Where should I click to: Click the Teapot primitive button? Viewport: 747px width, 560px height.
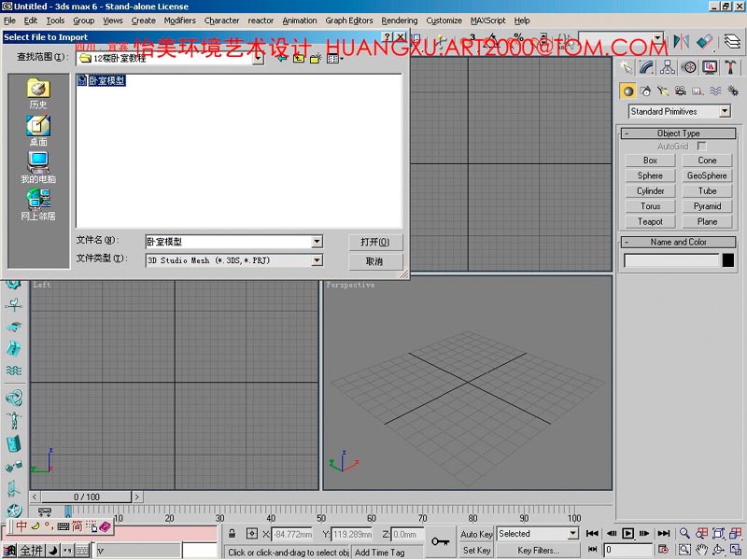pyautogui.click(x=650, y=221)
